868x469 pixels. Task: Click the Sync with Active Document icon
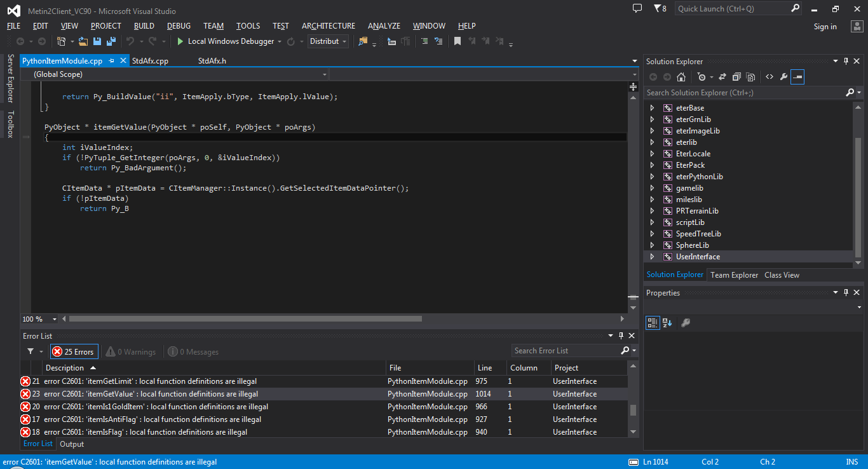(x=722, y=77)
